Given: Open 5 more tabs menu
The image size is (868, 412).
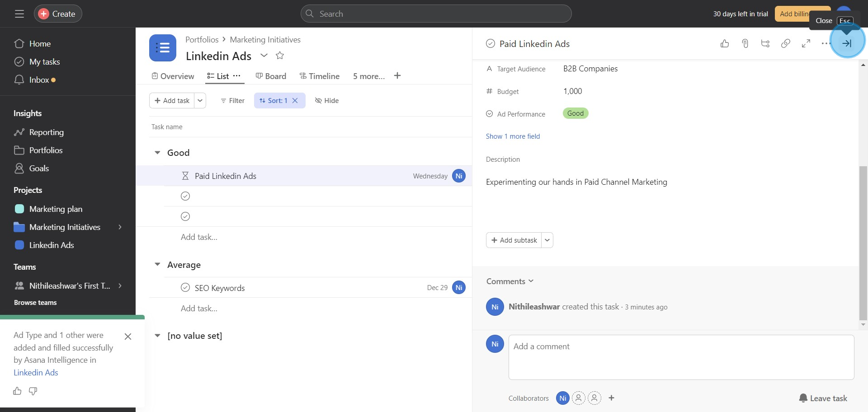Looking at the screenshot, I should point(369,76).
